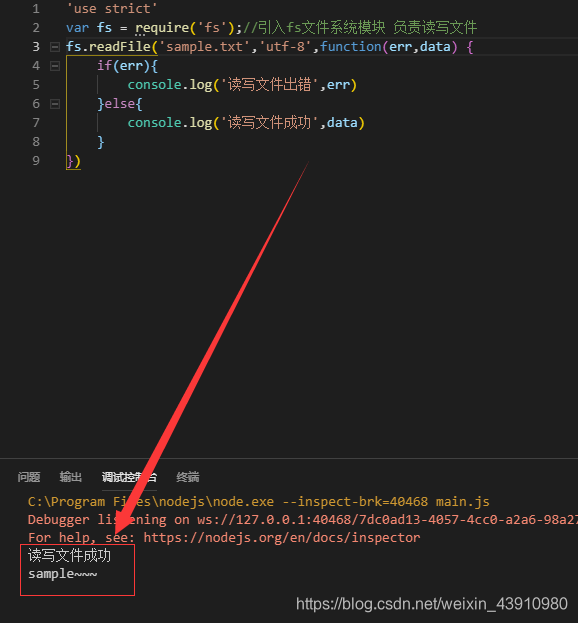Place cursor on 'use strict' text

point(112,9)
